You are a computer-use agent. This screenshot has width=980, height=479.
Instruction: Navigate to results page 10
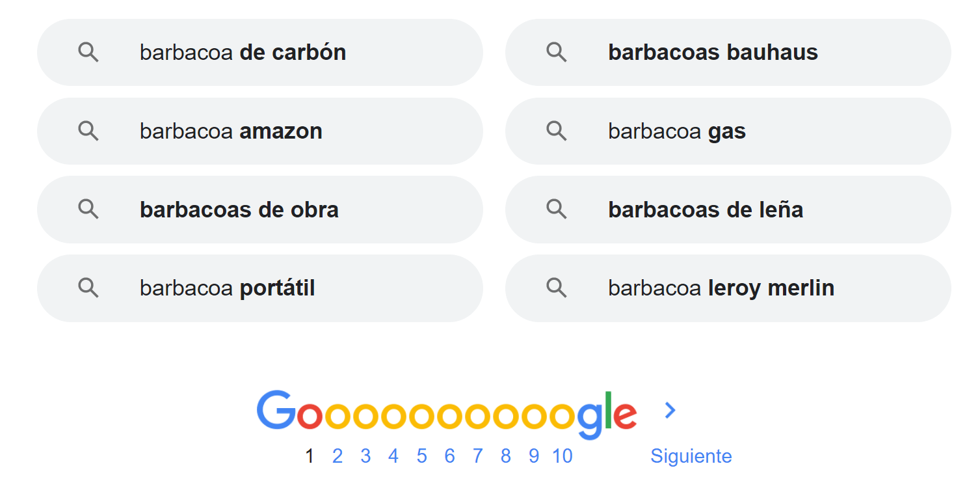562,456
